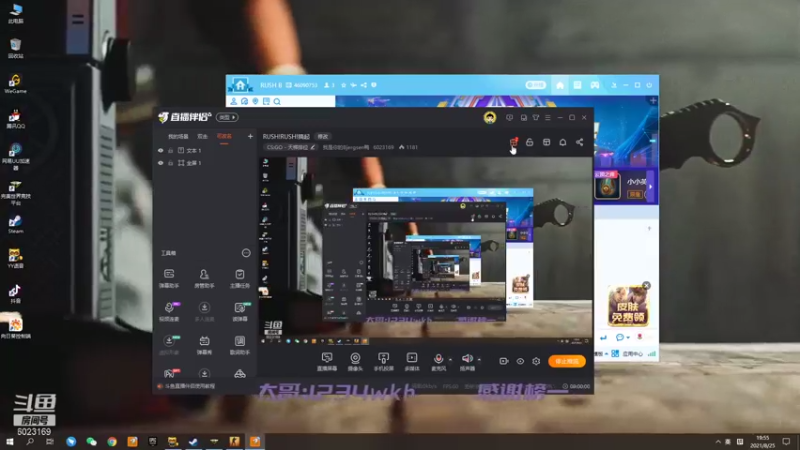Open the feedback chat icon in title bar
The image size is (800, 450).
pyautogui.click(x=509, y=118)
